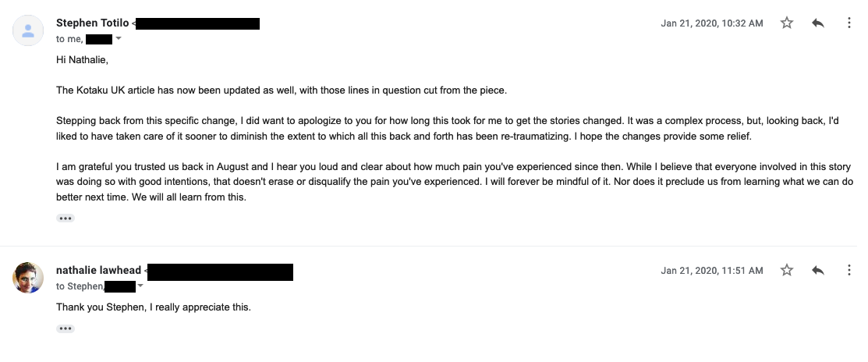Reply to nathalie lawhead's message
The width and height of the screenshot is (868, 362).
(818, 270)
